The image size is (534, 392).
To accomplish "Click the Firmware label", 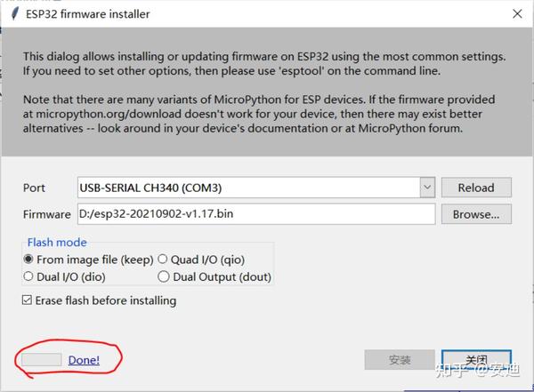I will (46, 214).
